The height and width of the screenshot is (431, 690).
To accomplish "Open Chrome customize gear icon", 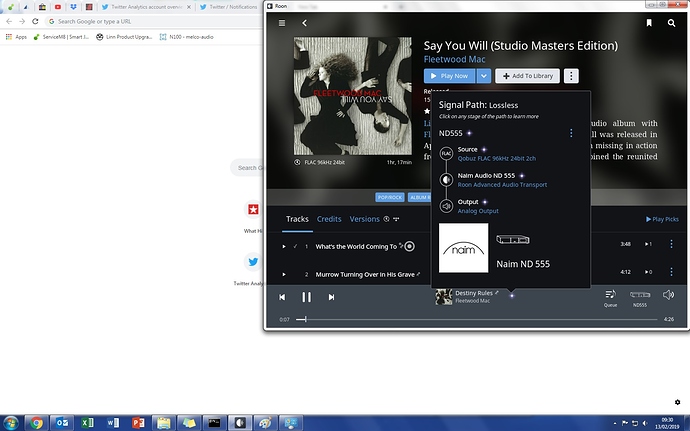I will point(677,402).
